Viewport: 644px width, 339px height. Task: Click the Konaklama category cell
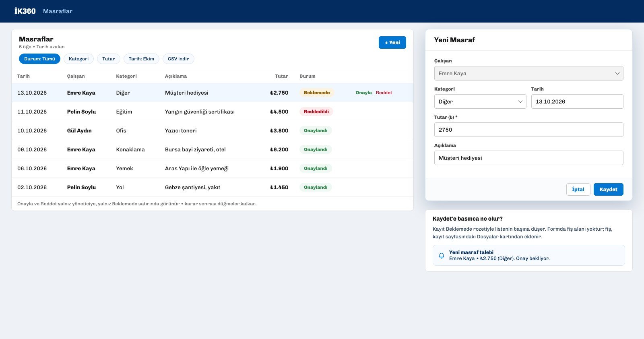pyautogui.click(x=130, y=149)
